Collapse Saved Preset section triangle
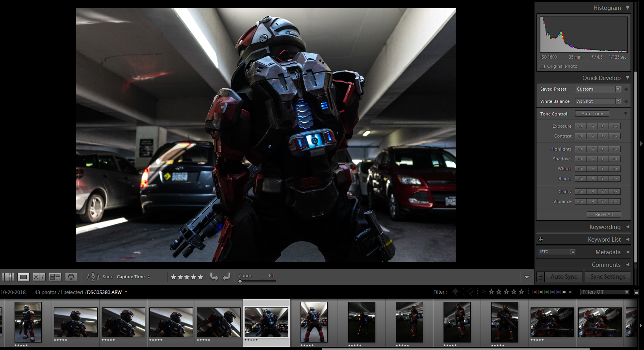Viewport: 644px width, 350px height. 625,89
